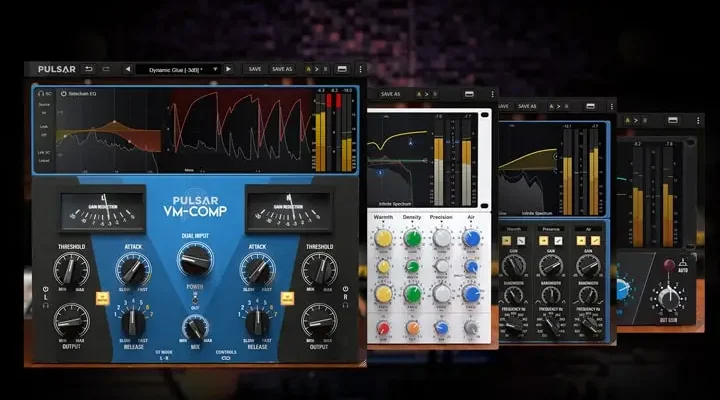This screenshot has width=720, height=400.
Task: Click the Dual Input knob
Action: click(x=195, y=260)
